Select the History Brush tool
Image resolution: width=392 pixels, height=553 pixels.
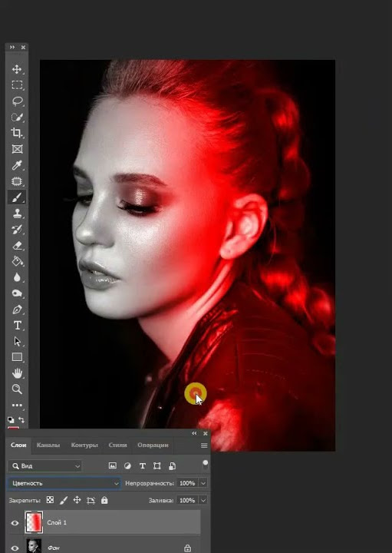point(17,230)
